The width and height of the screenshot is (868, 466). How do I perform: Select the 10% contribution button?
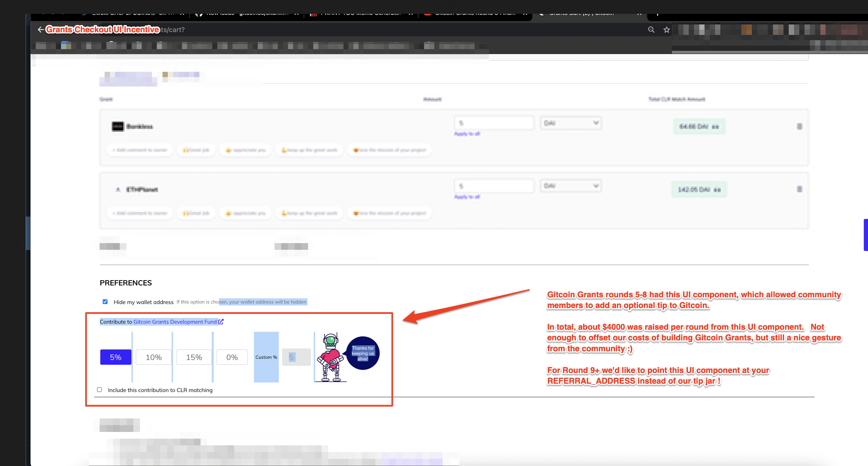[x=154, y=357]
